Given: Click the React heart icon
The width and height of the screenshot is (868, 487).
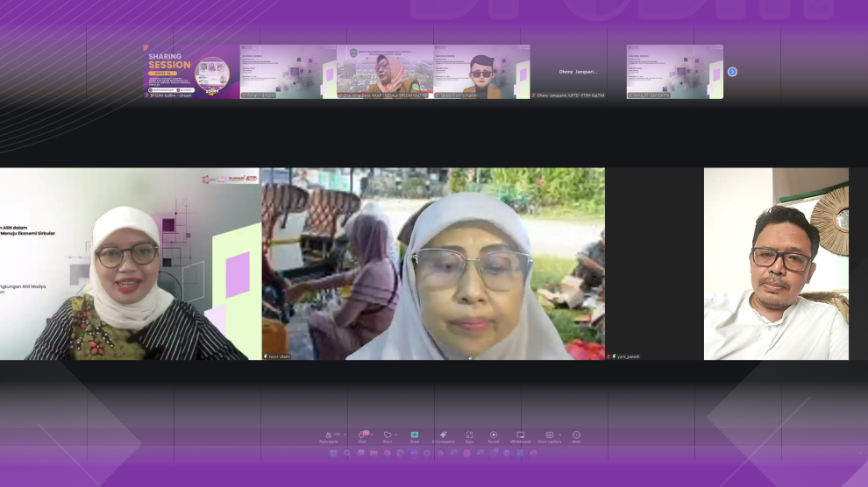Looking at the screenshot, I should [x=387, y=435].
